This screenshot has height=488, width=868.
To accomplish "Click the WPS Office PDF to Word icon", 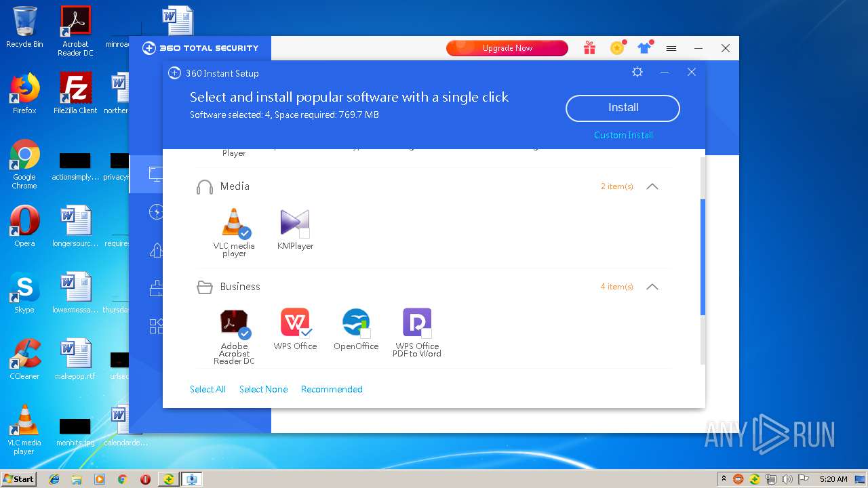I will (x=417, y=323).
